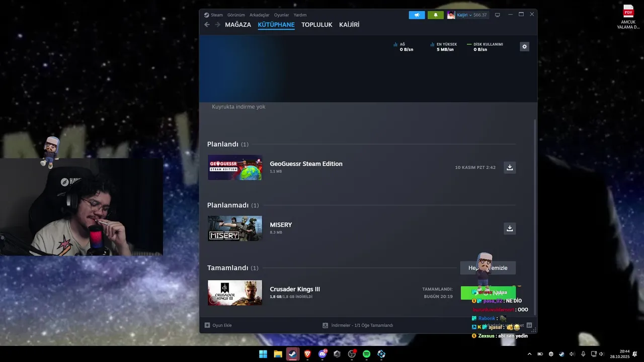
Task: Open the Crusader Kings III thumbnail
Action: [x=235, y=293]
